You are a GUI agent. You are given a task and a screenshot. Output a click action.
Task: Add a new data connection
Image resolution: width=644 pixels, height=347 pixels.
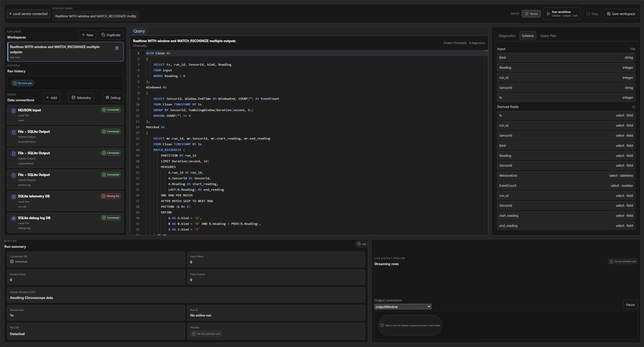click(51, 98)
